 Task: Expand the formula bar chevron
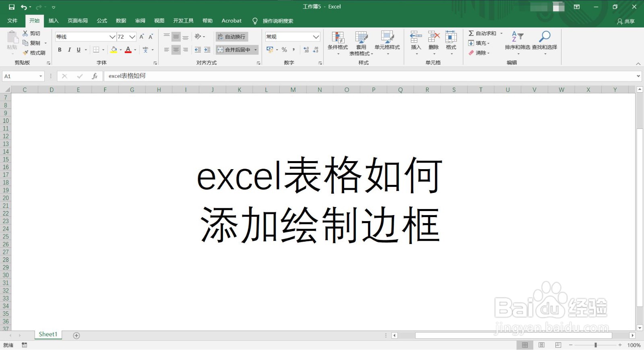638,76
